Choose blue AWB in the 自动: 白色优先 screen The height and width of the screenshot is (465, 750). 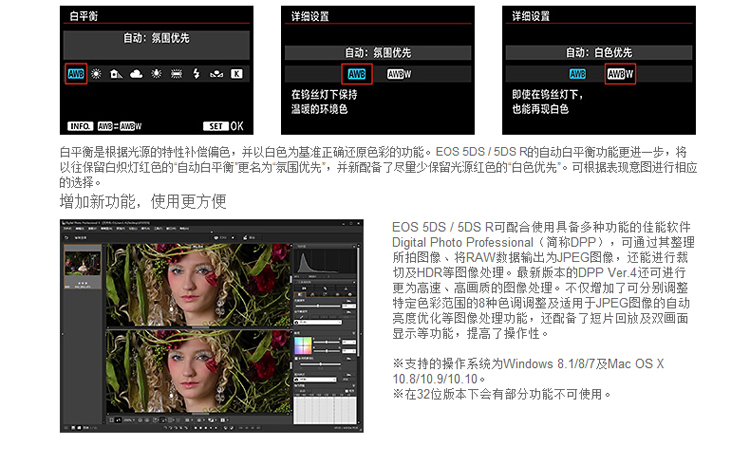[x=578, y=74]
